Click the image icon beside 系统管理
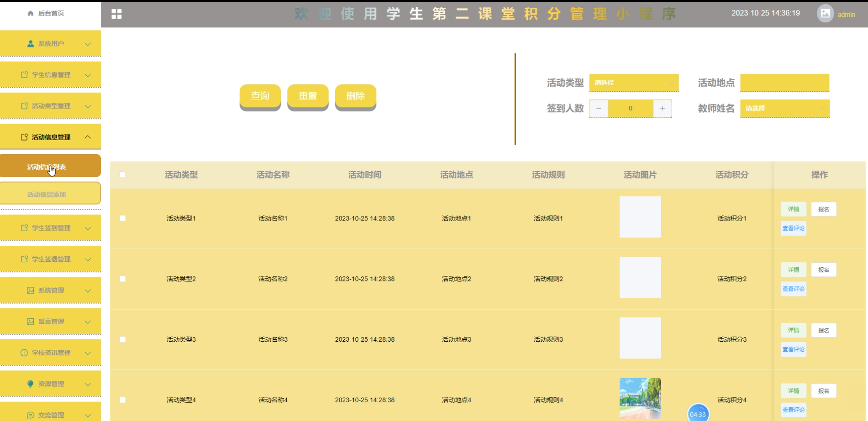 pyautogui.click(x=31, y=291)
